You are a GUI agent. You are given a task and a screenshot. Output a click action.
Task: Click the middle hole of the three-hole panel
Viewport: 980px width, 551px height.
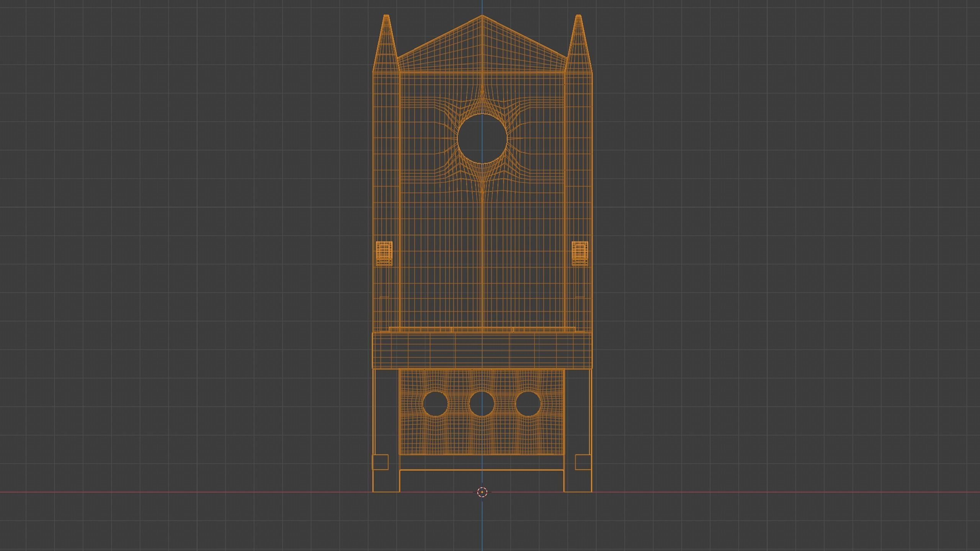(x=482, y=404)
